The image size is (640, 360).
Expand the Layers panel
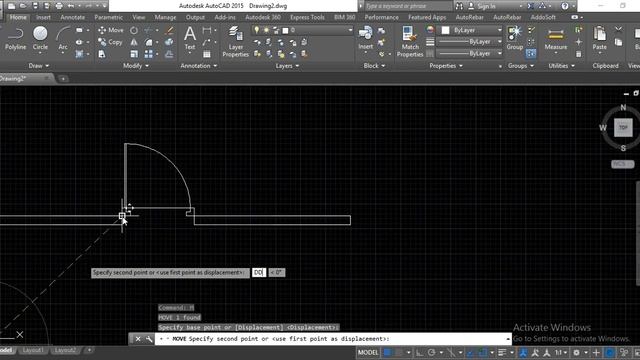[287, 66]
